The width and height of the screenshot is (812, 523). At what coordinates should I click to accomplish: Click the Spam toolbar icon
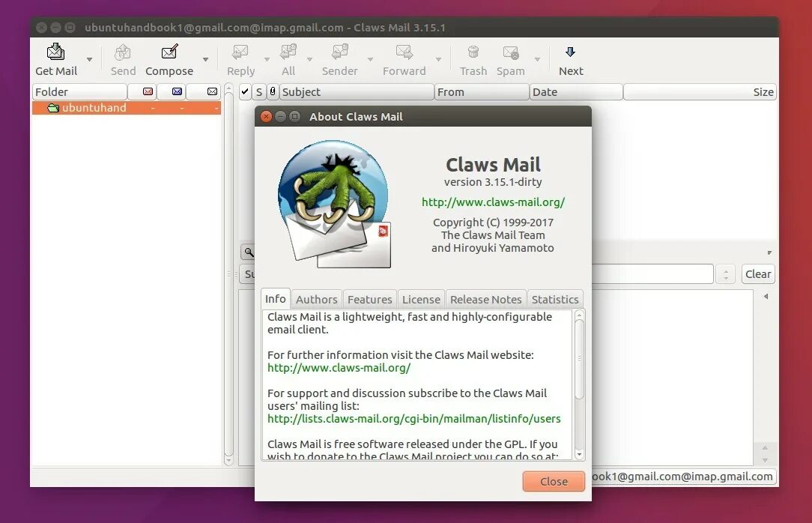[510, 52]
